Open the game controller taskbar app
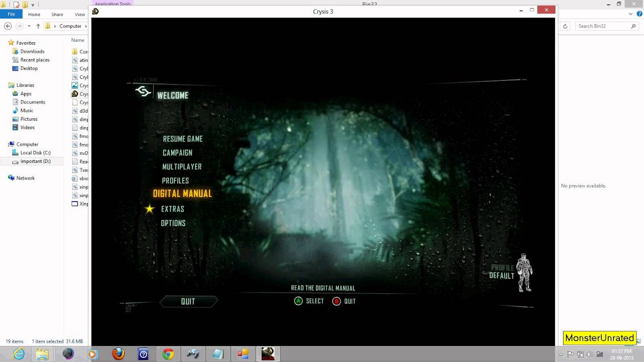644x362 pixels. coord(193,354)
